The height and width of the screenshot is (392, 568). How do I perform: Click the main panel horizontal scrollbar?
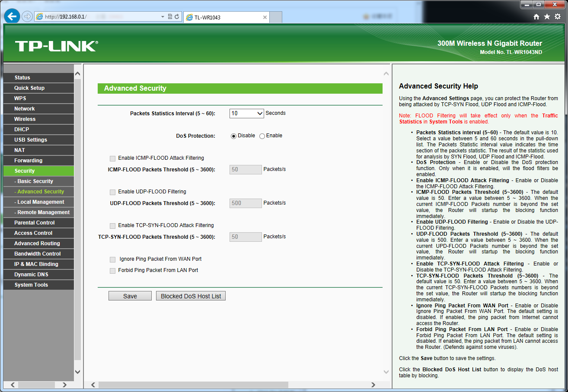[x=193, y=385]
